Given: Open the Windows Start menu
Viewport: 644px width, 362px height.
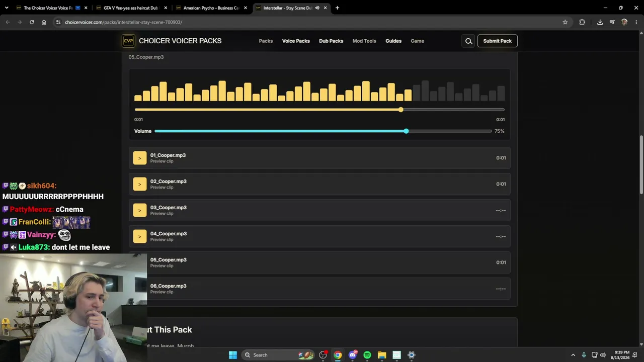Looking at the screenshot, I should click(233, 355).
